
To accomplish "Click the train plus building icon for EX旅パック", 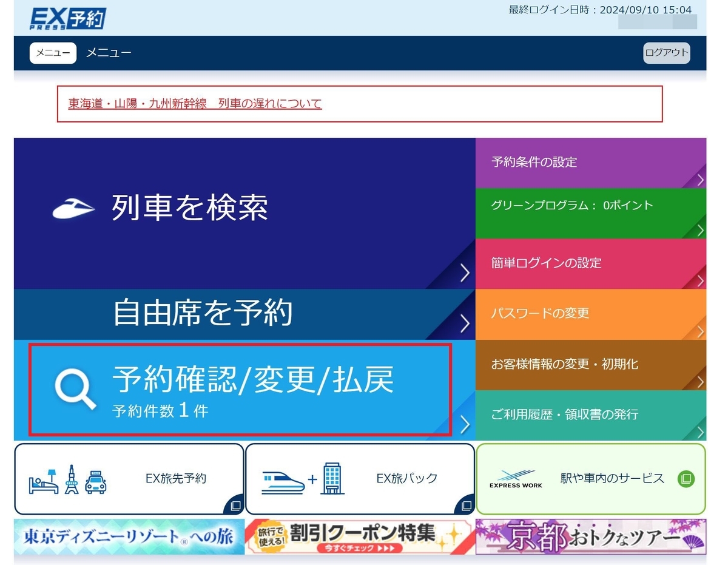I will tap(303, 479).
